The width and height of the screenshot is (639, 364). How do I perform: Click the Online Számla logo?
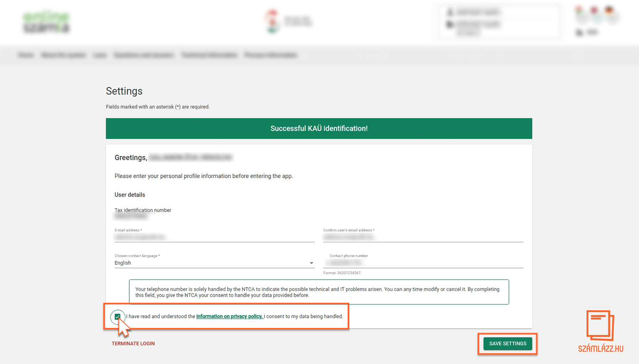click(x=46, y=22)
